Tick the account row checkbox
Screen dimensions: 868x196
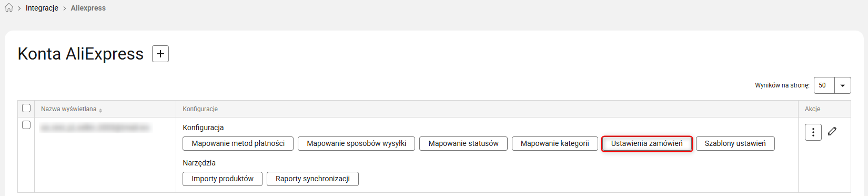(x=26, y=125)
